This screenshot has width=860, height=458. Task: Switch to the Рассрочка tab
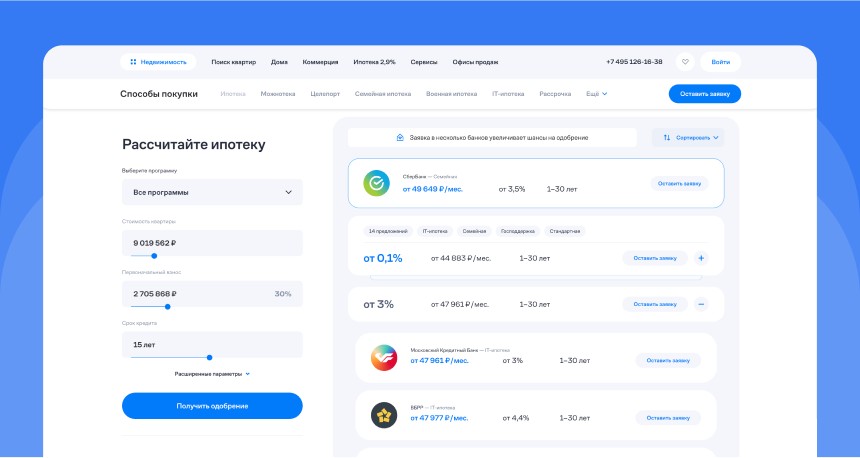pos(555,94)
